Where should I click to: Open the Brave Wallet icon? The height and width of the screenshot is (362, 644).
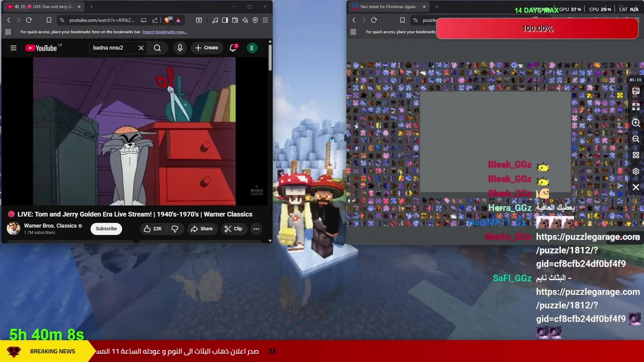[x=235, y=20]
